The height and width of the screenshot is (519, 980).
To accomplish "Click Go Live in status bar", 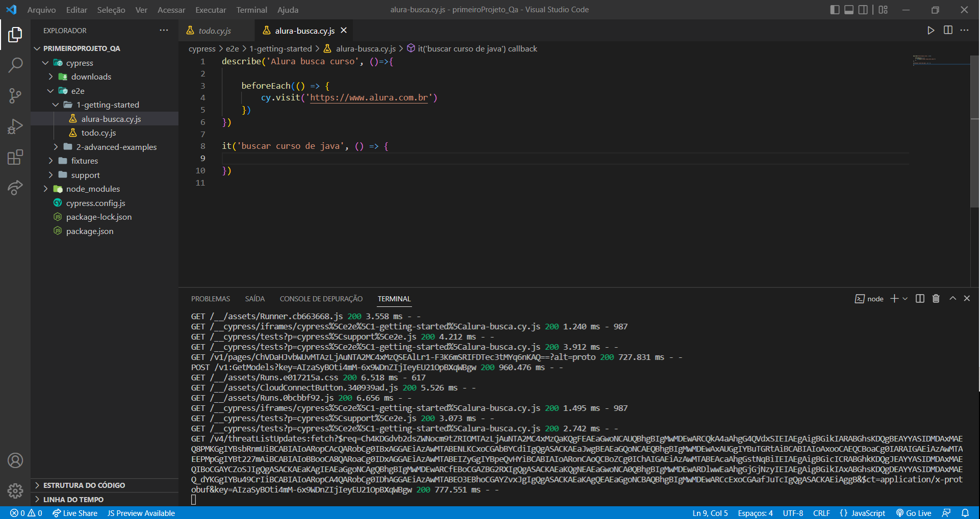I will (913, 513).
